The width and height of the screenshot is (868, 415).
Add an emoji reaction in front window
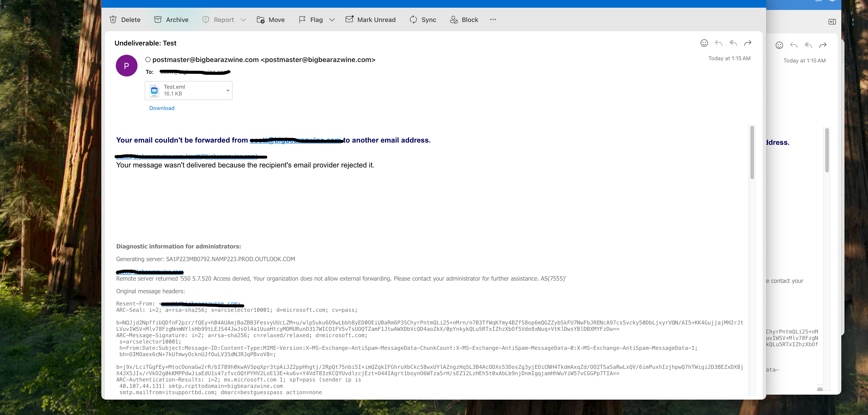coord(704,43)
